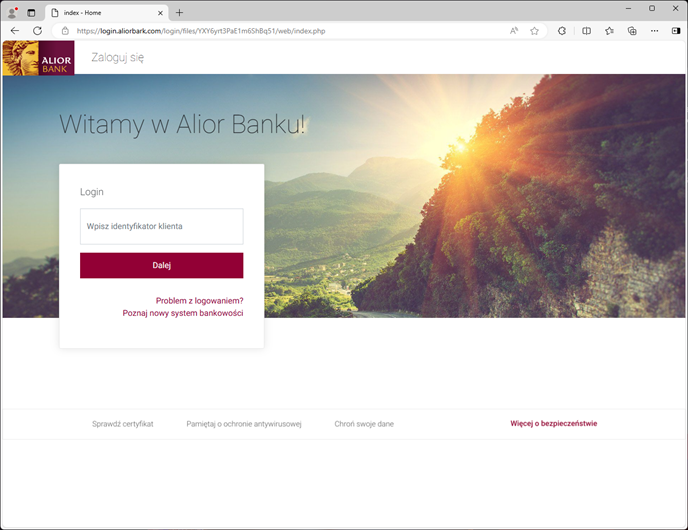Open the tab actions menu icon

coord(31,13)
